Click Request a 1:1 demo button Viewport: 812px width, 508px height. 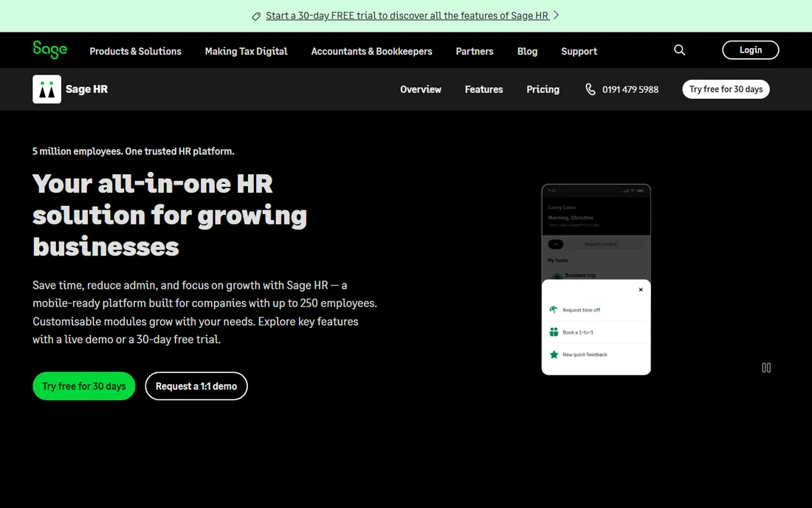click(x=196, y=385)
